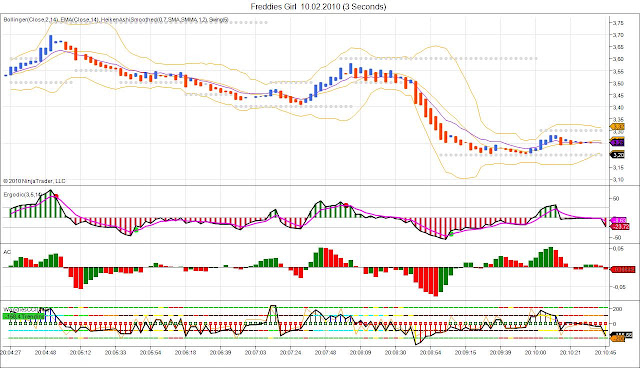Viewport: 640px width, 368px height.
Task: Click the 3,15 price axis value
Action: click(x=618, y=168)
